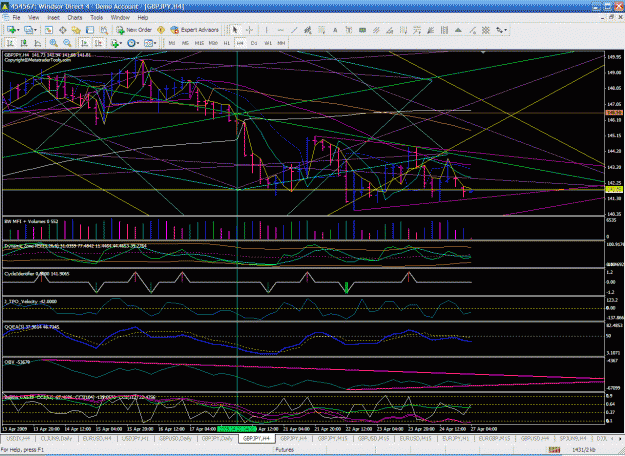Open the Indicators list icon
This screenshot has width=625, height=456.
114,43
